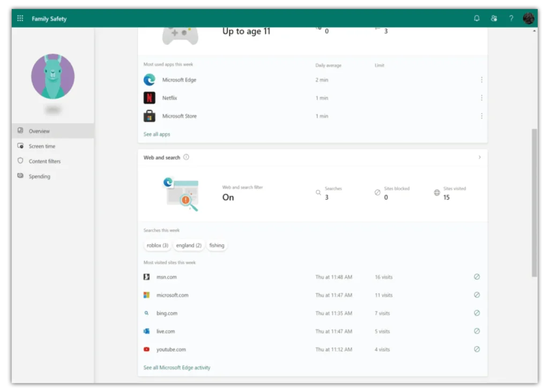Click the youtube.com site name

[171, 349]
